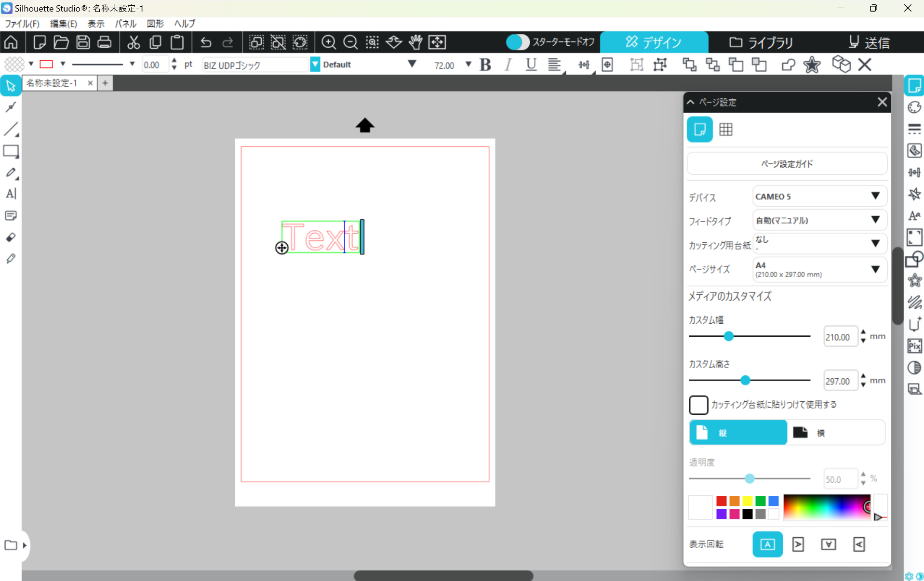Viewport: 924px width, 581px height.
Task: Open the デバイス CAMEO 5 dropdown
Action: click(819, 197)
